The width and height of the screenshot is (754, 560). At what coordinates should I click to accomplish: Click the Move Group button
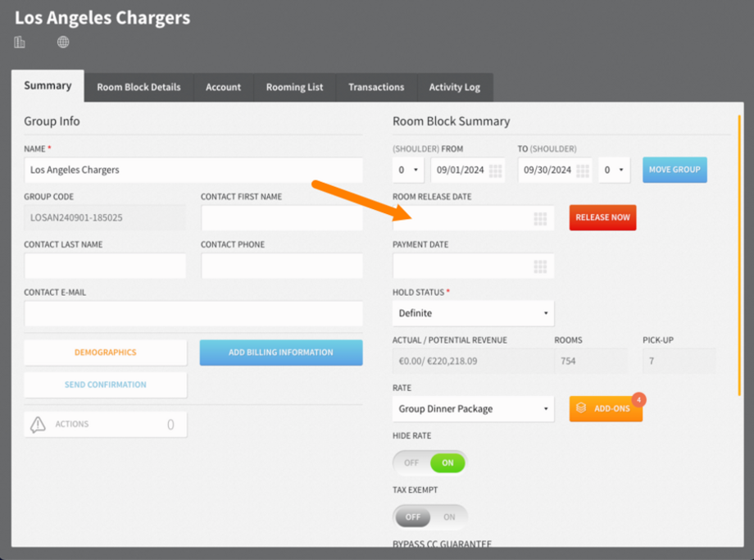(675, 170)
